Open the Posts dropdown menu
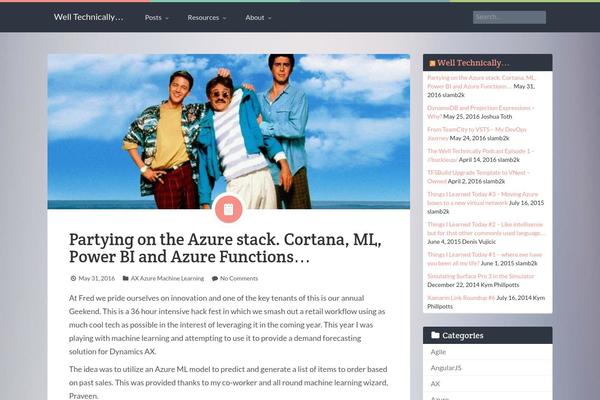 click(x=157, y=18)
